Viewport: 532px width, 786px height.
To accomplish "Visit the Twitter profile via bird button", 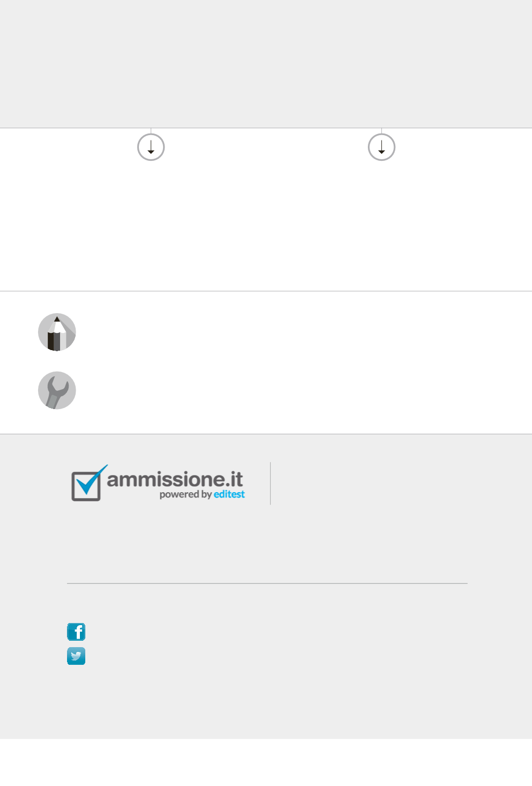I will (x=76, y=656).
